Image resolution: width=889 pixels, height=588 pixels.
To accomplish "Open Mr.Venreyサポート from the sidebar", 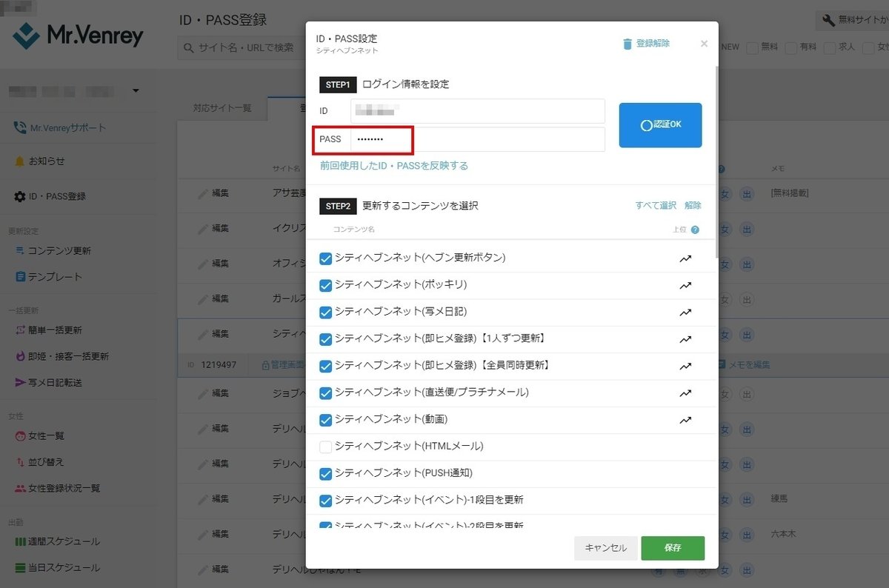I will [x=60, y=128].
